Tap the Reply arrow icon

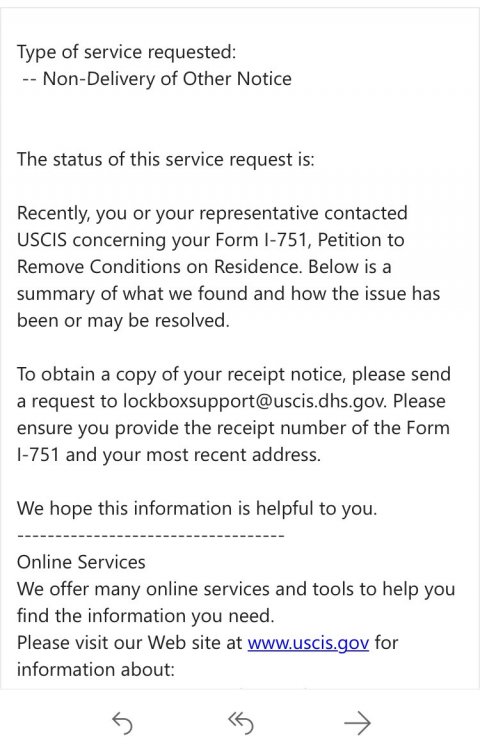click(x=122, y=722)
